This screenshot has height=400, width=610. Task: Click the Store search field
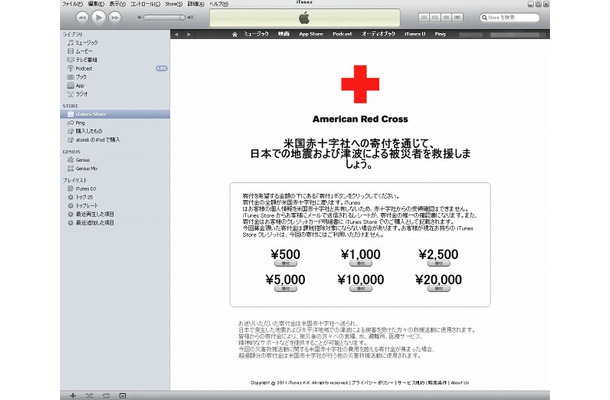[510, 18]
